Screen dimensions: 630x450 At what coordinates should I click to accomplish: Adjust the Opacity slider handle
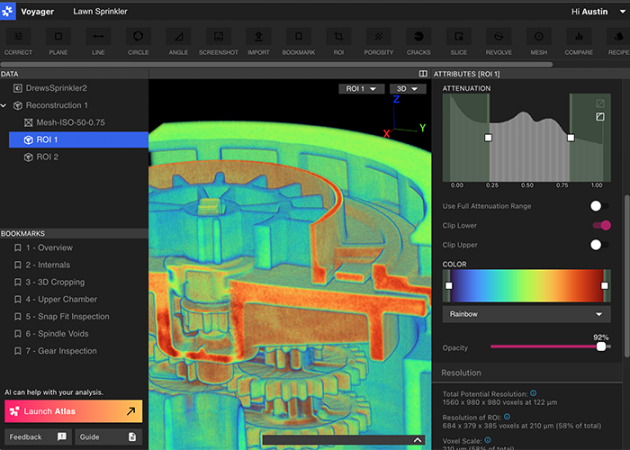(x=601, y=347)
